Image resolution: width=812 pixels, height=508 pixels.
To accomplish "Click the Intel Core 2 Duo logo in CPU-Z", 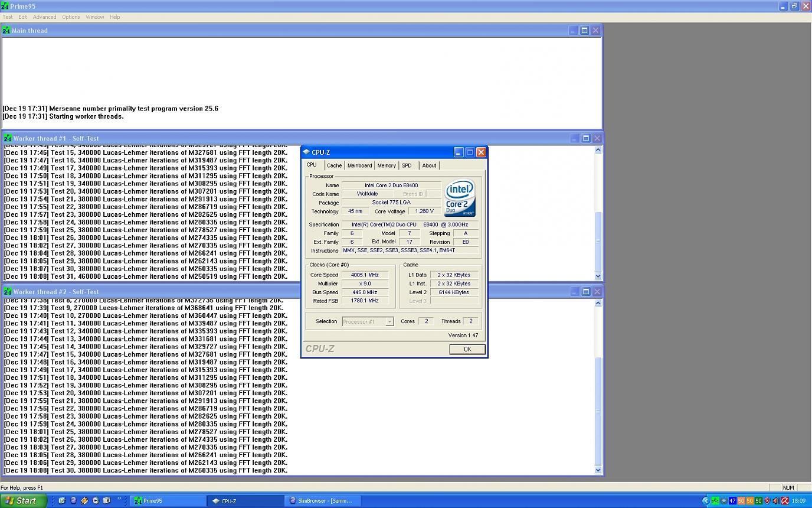I will 460,198.
